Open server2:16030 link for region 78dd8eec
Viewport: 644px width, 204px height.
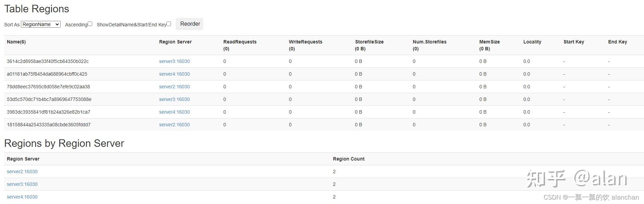pyautogui.click(x=174, y=87)
